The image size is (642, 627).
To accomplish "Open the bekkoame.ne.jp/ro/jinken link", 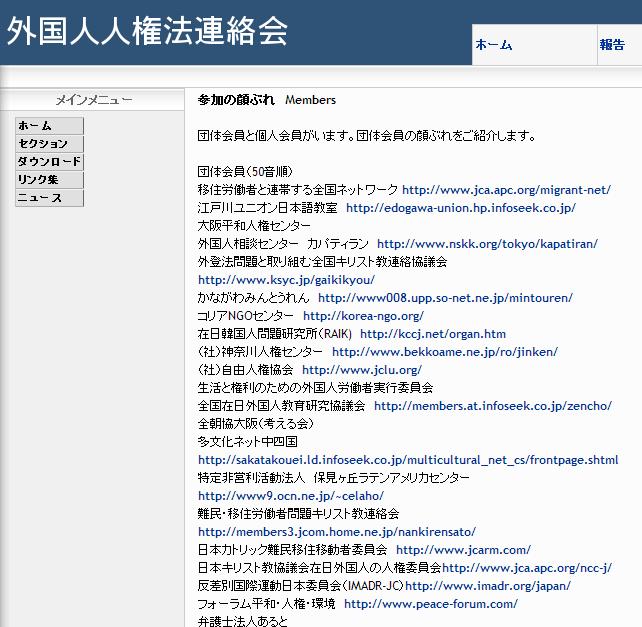I will tap(445, 352).
